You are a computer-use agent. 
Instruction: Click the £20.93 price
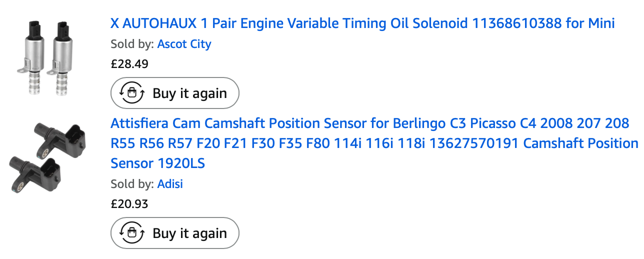(129, 204)
